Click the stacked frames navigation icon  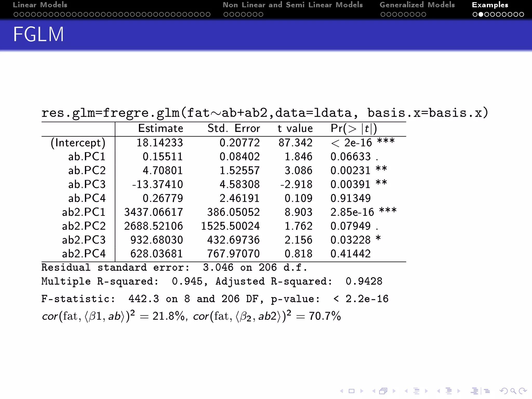click(383, 391)
